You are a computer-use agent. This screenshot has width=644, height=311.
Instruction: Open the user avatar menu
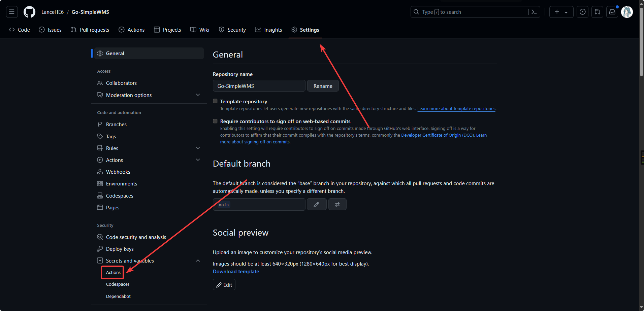point(626,12)
